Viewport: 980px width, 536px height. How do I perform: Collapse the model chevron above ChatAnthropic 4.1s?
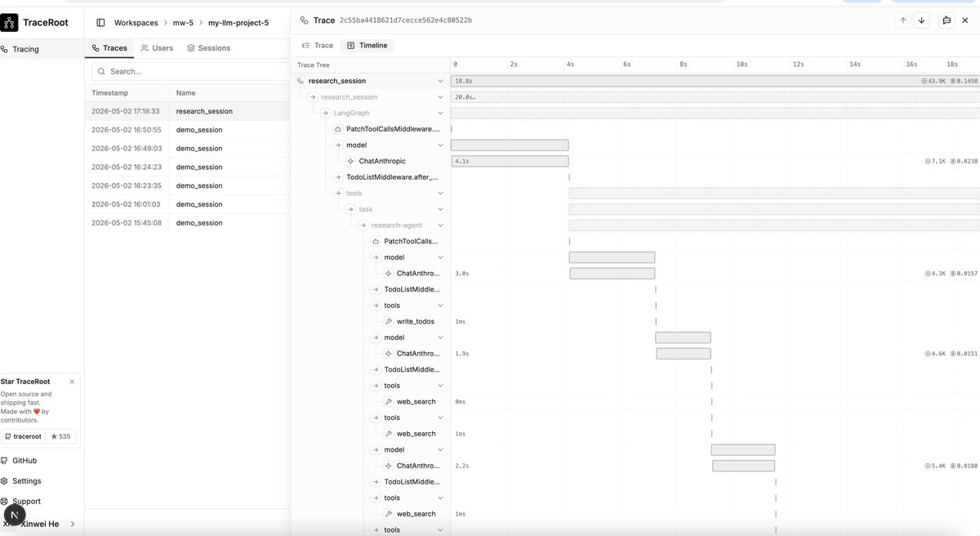pos(440,145)
